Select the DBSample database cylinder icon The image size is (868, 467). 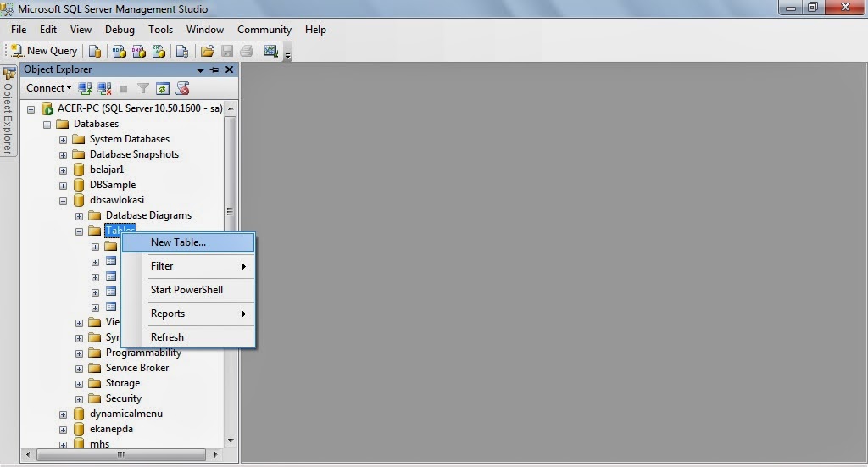coord(79,185)
